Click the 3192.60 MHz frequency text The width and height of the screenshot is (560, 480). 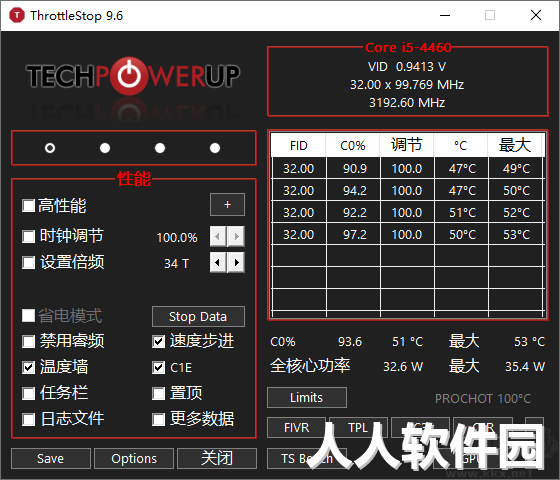tap(407, 103)
